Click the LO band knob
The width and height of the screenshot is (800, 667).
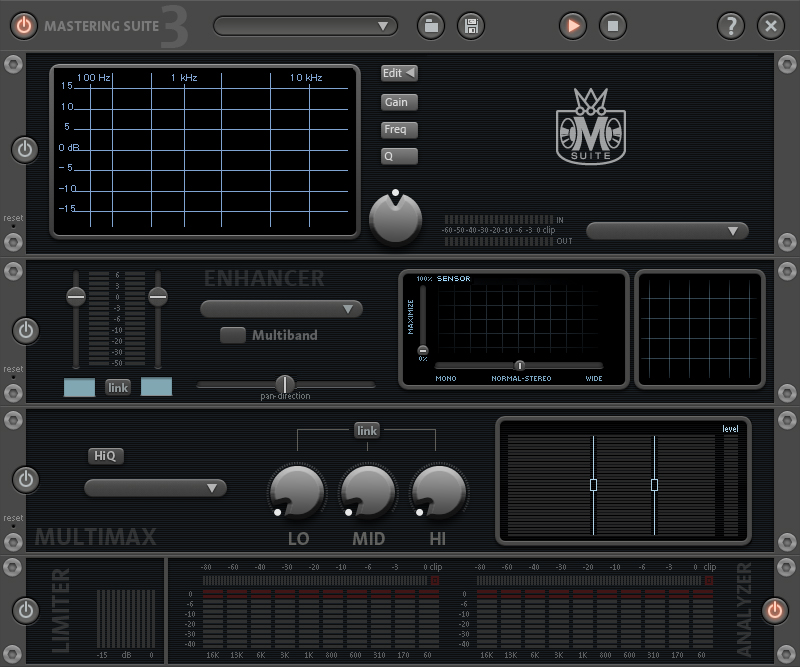tap(297, 491)
